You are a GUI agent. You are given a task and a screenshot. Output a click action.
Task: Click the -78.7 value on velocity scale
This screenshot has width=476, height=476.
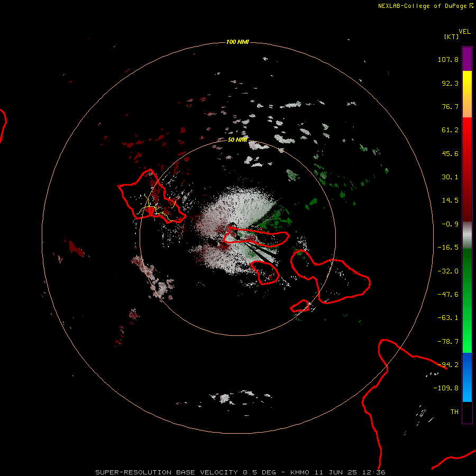[448, 342]
